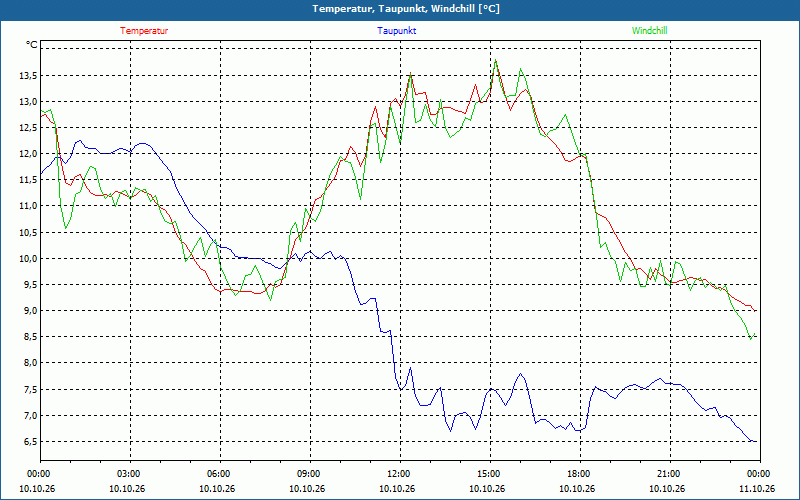
Task: Click the 9,5 y-axis value
Action: click(x=31, y=284)
